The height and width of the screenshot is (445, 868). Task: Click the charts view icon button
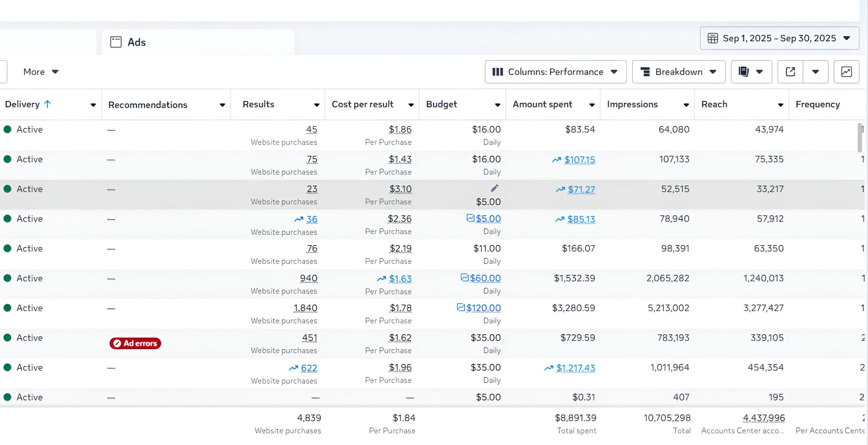tap(846, 72)
